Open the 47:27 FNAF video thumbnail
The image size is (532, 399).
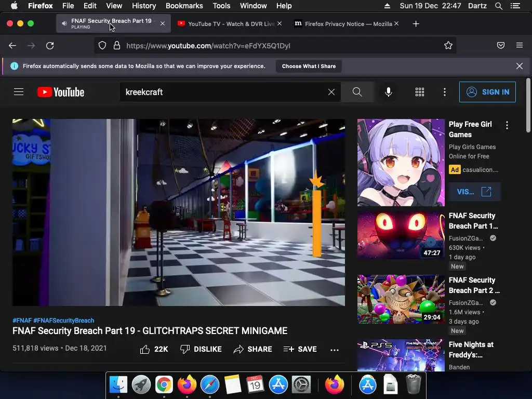pyautogui.click(x=401, y=235)
